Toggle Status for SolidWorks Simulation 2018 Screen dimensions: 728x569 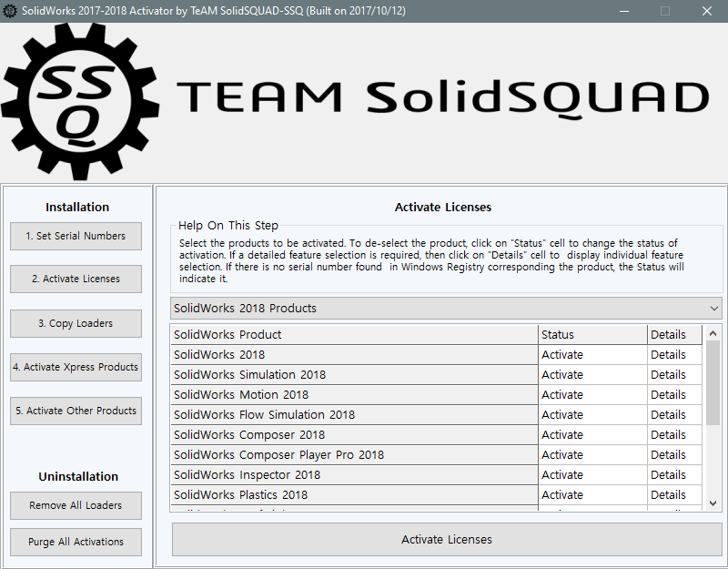[x=592, y=374]
